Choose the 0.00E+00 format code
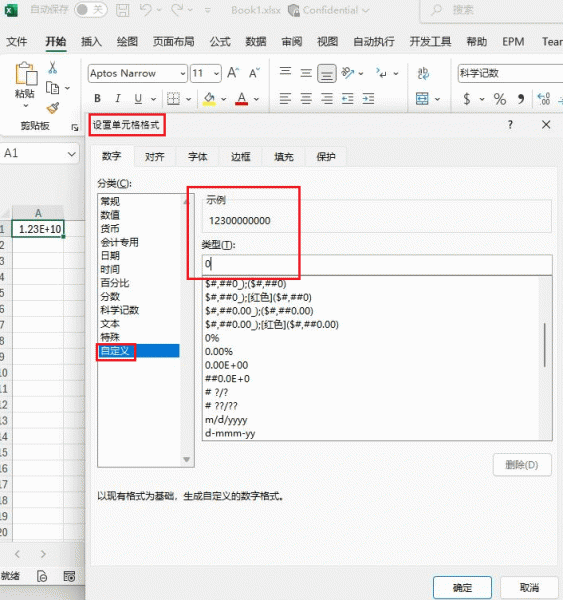563x600 pixels. tap(227, 365)
